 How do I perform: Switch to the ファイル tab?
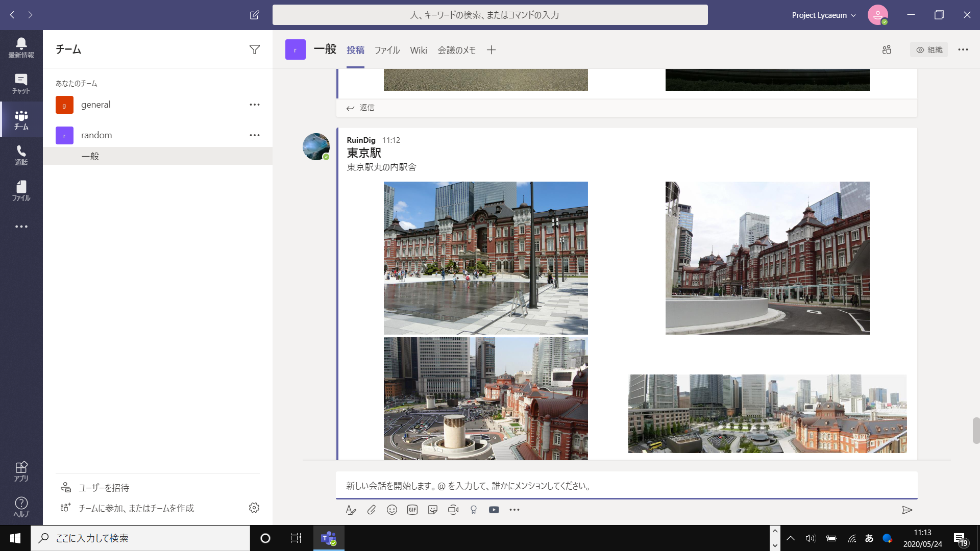pos(387,50)
